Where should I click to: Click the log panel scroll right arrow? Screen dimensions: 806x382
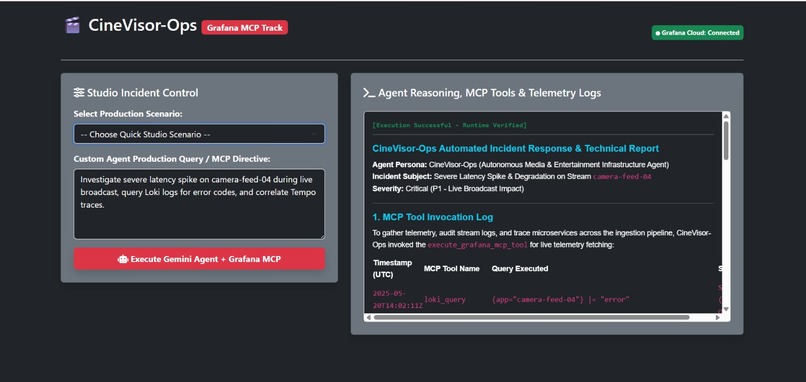pyautogui.click(x=718, y=317)
